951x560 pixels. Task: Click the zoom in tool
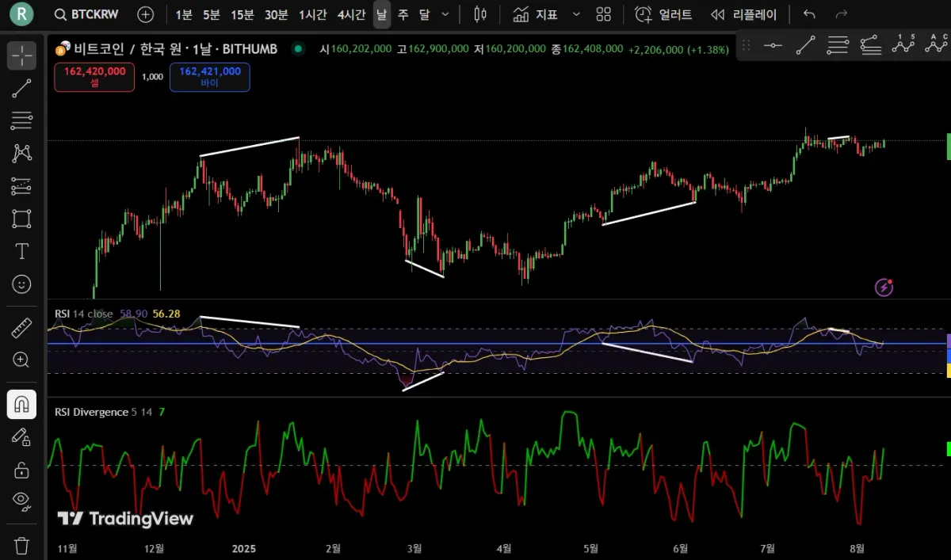tap(21, 360)
